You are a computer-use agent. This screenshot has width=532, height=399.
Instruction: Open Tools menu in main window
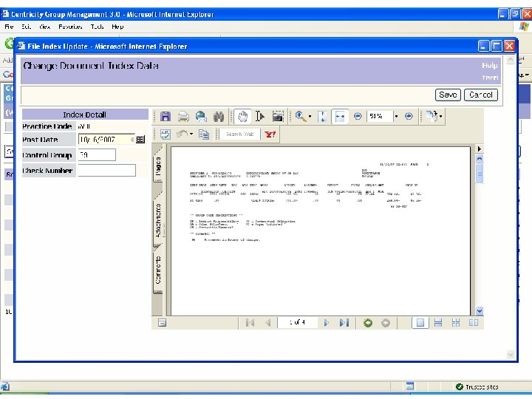(97, 27)
